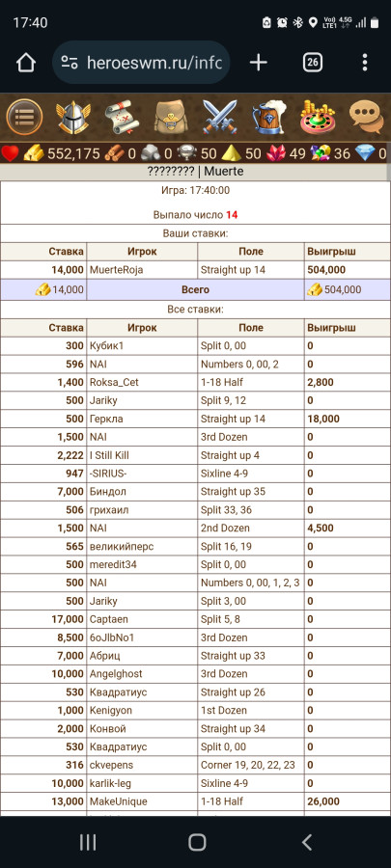Open the hamburger main menu icon
This screenshot has width=391, height=868.
[24, 117]
